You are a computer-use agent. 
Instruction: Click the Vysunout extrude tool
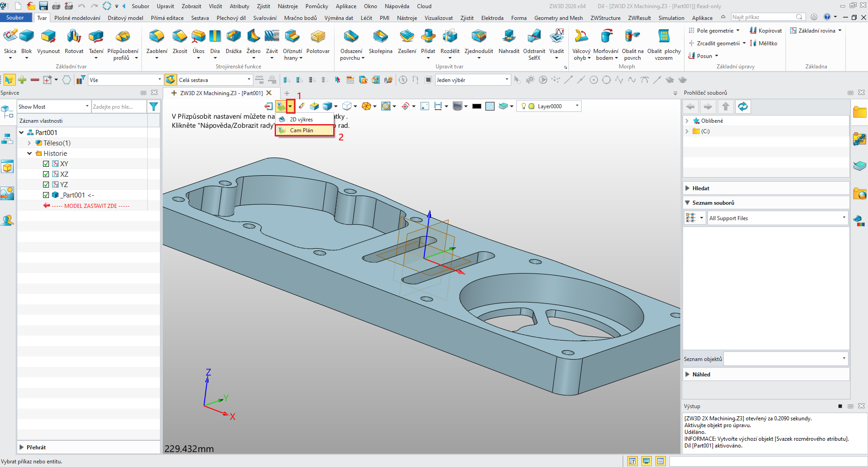coord(48,42)
